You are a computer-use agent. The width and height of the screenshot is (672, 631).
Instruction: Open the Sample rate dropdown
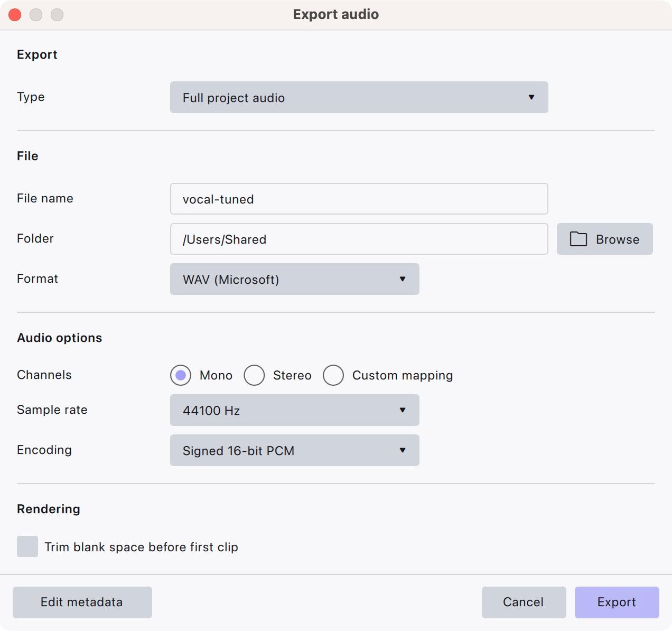point(295,410)
